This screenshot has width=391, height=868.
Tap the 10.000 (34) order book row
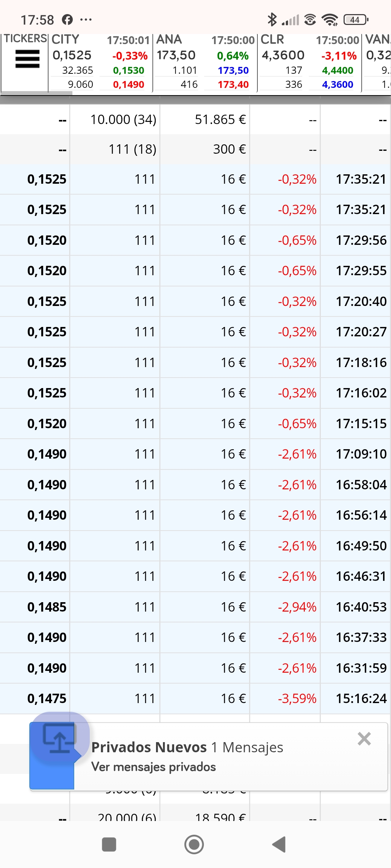click(195, 119)
